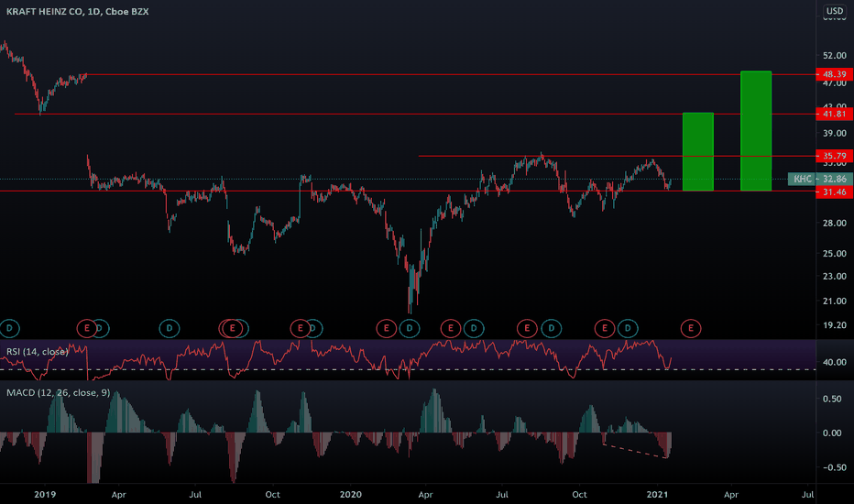The image size is (854, 504).
Task: Select the 41.81 horizontal line price label
Action: pos(835,114)
